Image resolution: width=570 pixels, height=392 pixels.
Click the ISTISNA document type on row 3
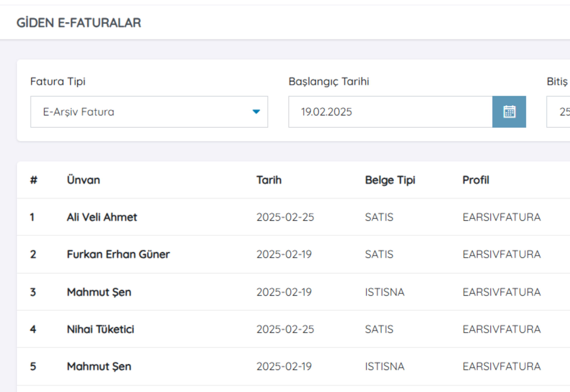click(385, 292)
